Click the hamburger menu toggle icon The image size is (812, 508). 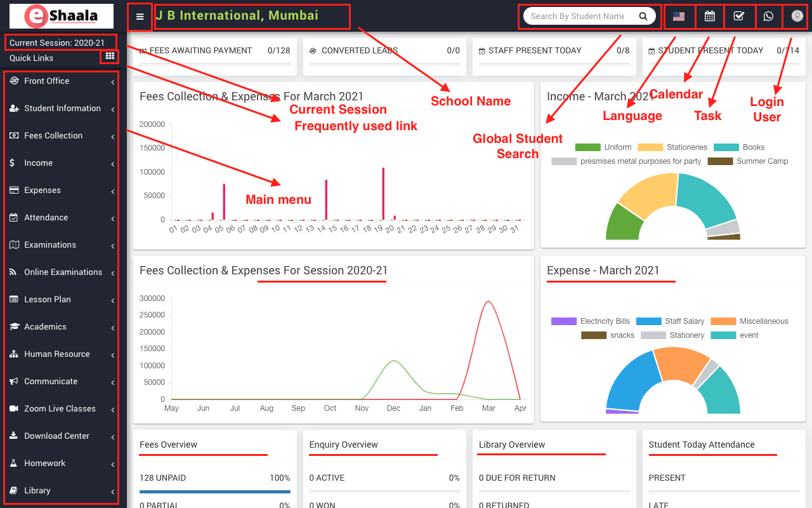point(140,17)
